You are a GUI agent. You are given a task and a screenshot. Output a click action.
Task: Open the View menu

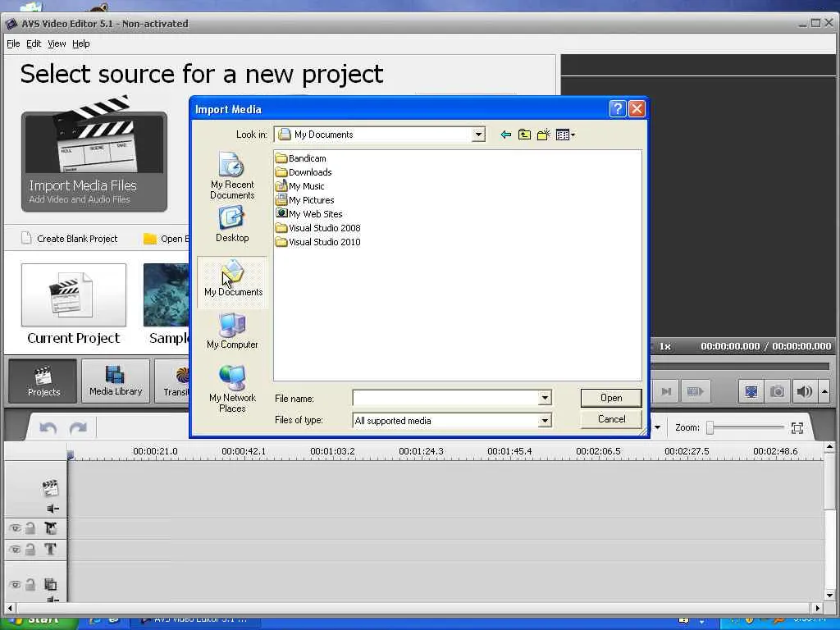coord(57,44)
